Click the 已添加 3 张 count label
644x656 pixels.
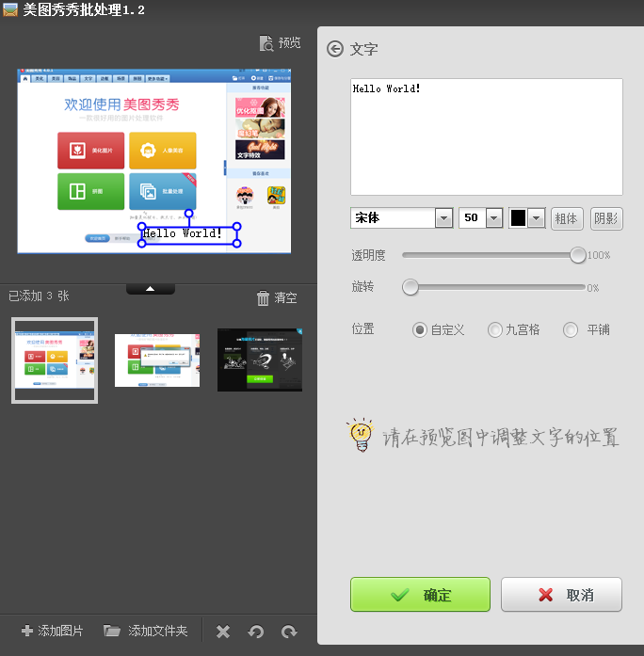pos(39,296)
